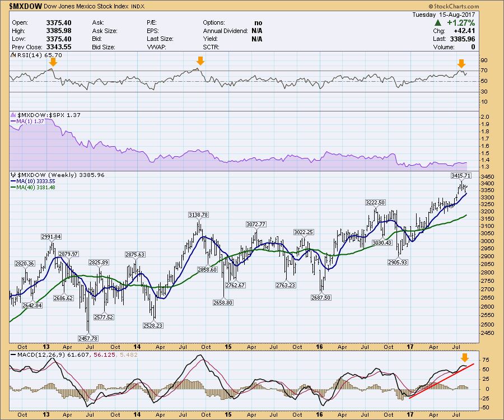Screen dimensions: 504x420
Task: Click the 2762.67 price label
Action: click(x=235, y=285)
